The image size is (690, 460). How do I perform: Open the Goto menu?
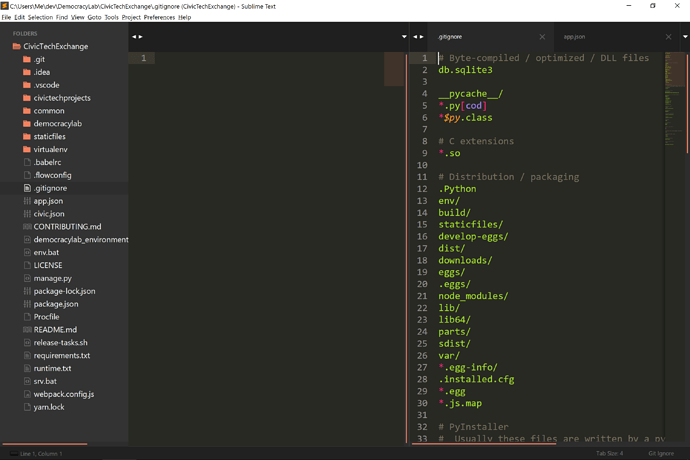point(94,18)
